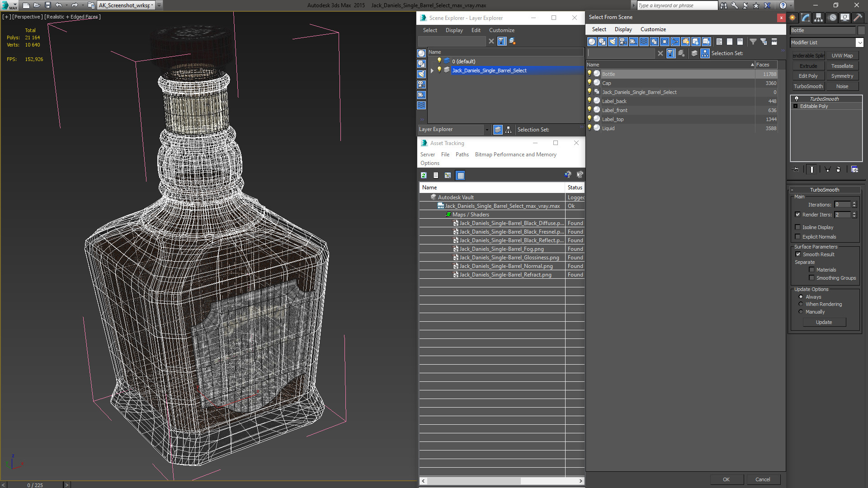This screenshot has height=488, width=868.
Task: Open Customize menu in Select From Scene
Action: click(653, 29)
